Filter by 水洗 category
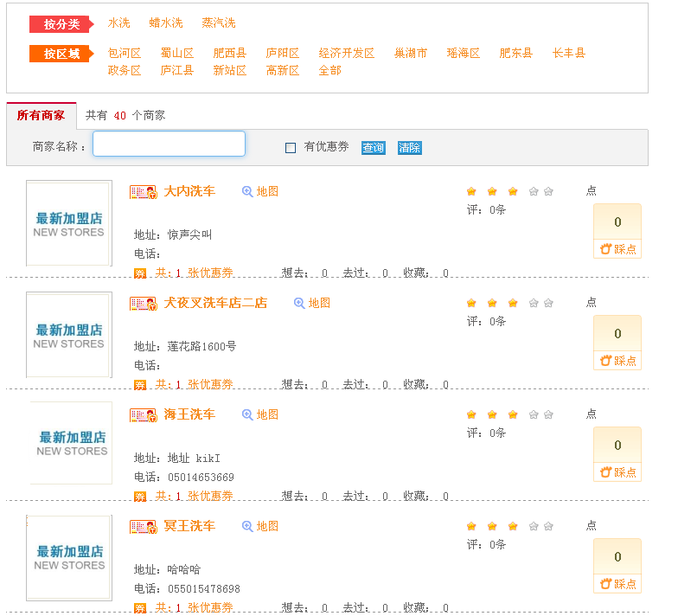Screen dimensions: 678x616 [x=119, y=22]
